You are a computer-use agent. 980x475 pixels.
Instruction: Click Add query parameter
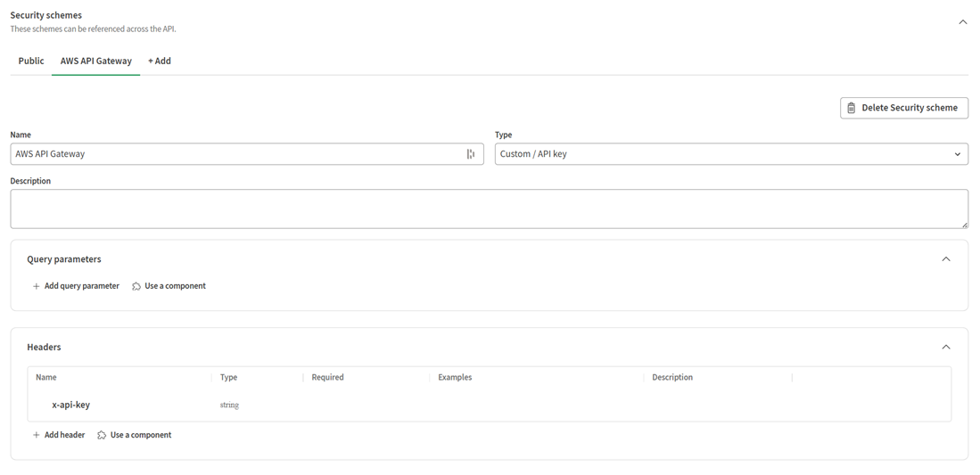point(76,286)
